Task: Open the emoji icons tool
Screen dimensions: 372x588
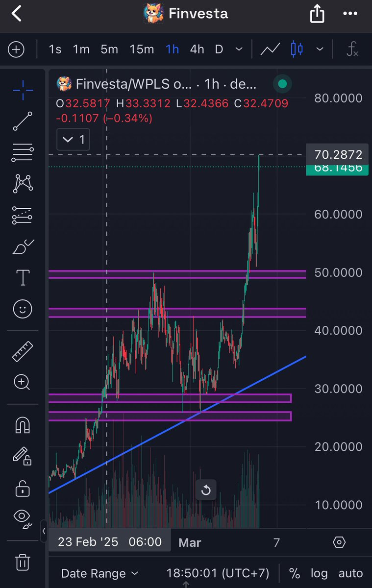Action: 23,309
